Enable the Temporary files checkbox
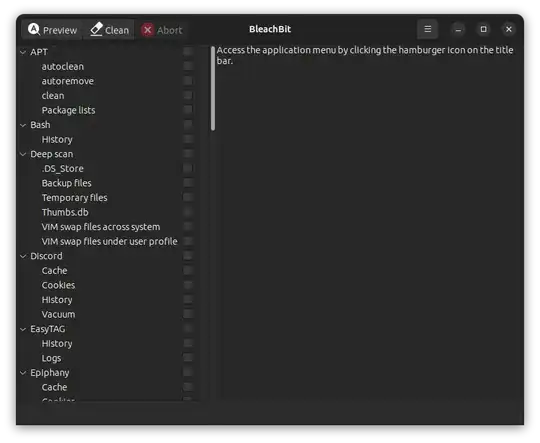This screenshot has height=443, width=540. tap(188, 197)
